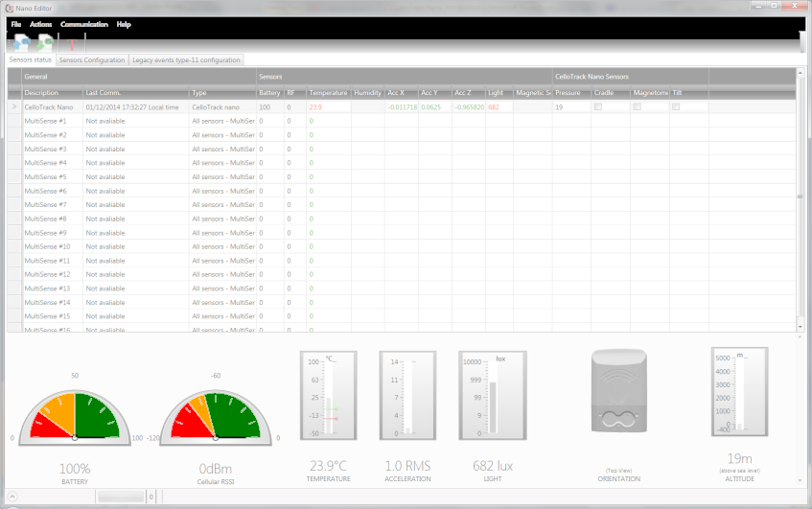Viewport: 812px width, 509px height.
Task: Click the Acc X column header
Action: point(402,93)
